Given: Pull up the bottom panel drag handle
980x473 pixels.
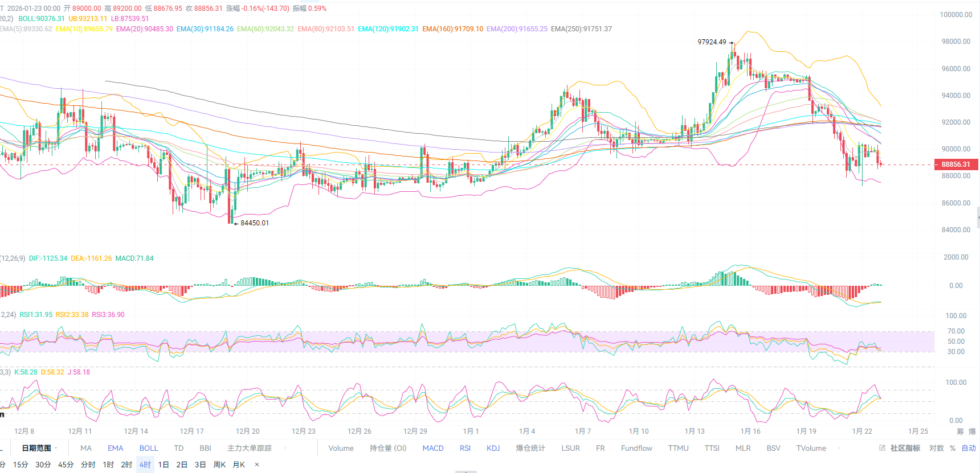Looking at the screenshot, I should [465, 471].
